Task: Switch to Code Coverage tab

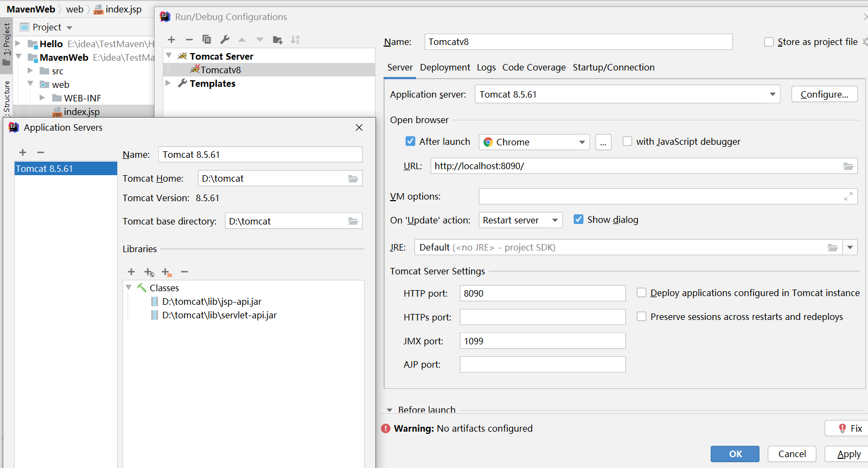Action: coord(534,67)
